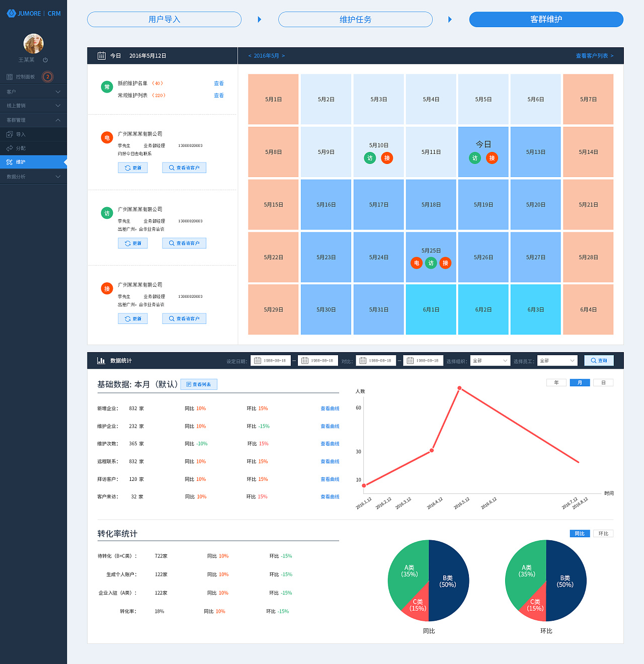The width and height of the screenshot is (644, 664).
Task: Click the 访 marker on 5月25日
Action: (431, 263)
